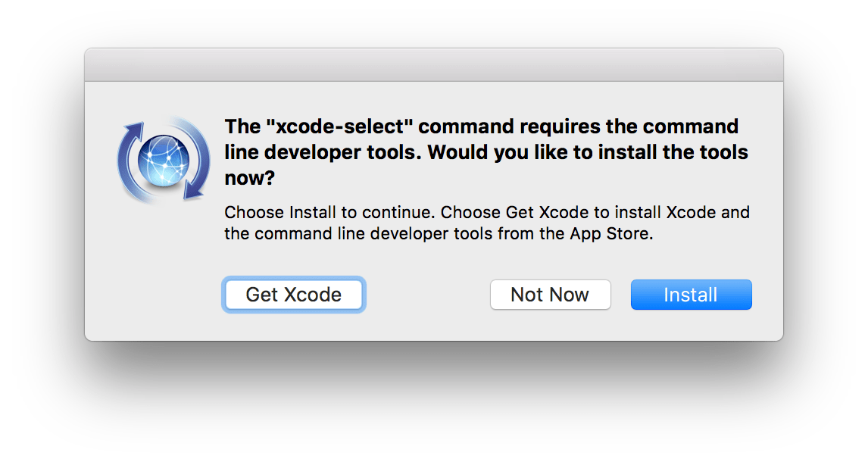This screenshot has width=868, height=462.
Task: Dismiss the prompt with Not Now
Action: pyautogui.click(x=550, y=295)
